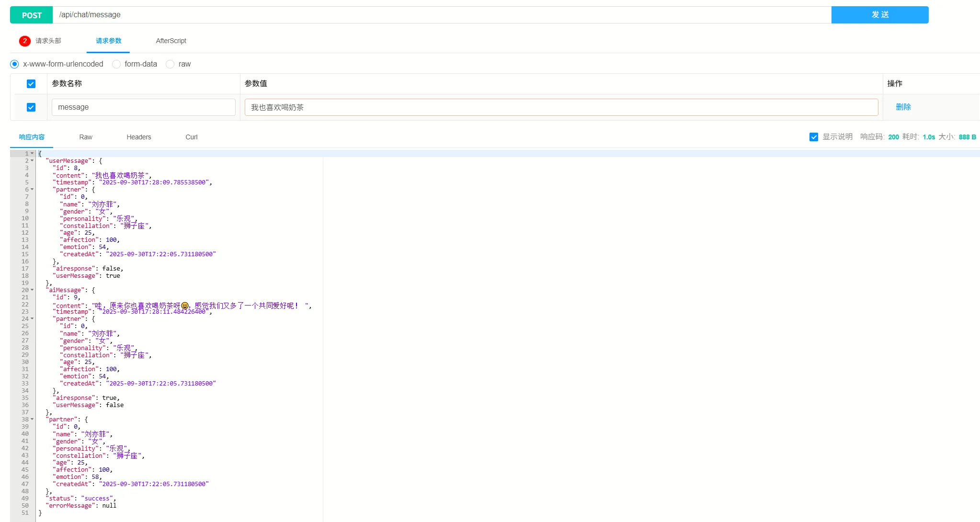Open the POST method selector

(x=32, y=15)
